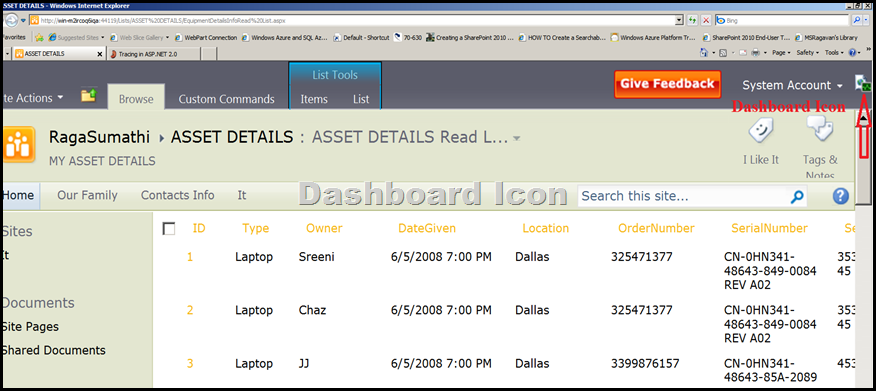Open a new blank browser tab

208,54
